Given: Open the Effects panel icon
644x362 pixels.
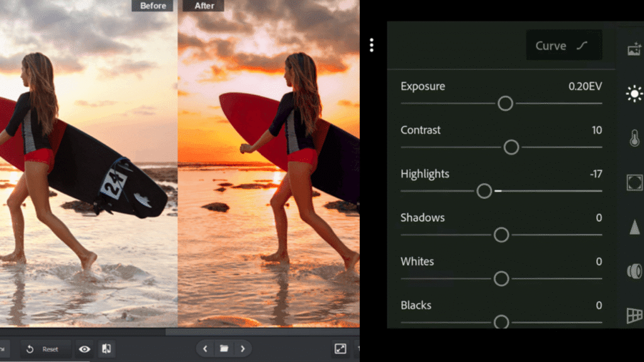Looking at the screenshot, I should click(x=635, y=182).
